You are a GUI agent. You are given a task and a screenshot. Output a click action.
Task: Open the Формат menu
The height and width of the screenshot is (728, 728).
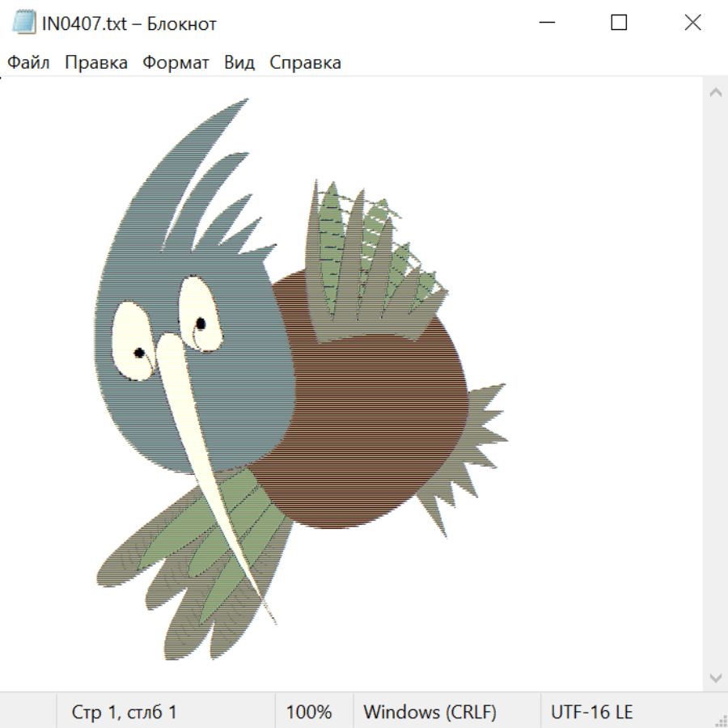coord(176,63)
